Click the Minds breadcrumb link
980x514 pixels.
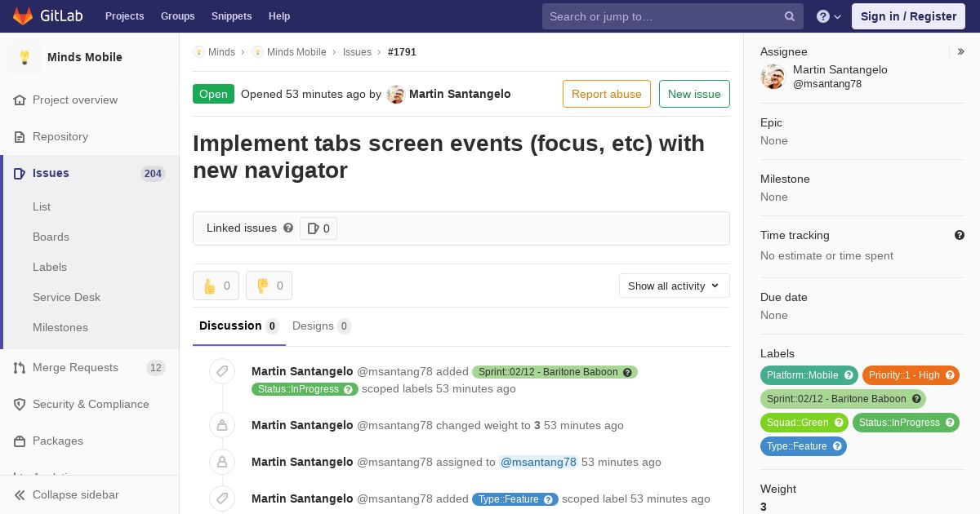tap(221, 52)
